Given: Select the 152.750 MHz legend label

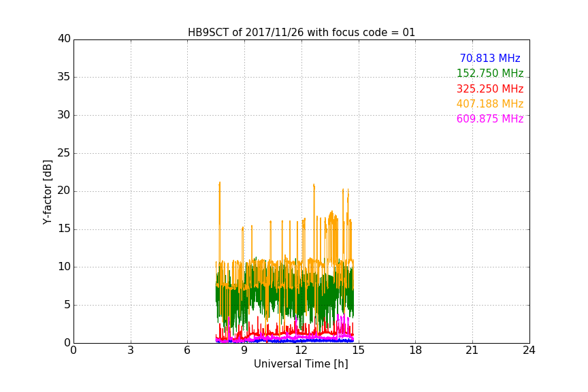Looking at the screenshot, I should [490, 73].
